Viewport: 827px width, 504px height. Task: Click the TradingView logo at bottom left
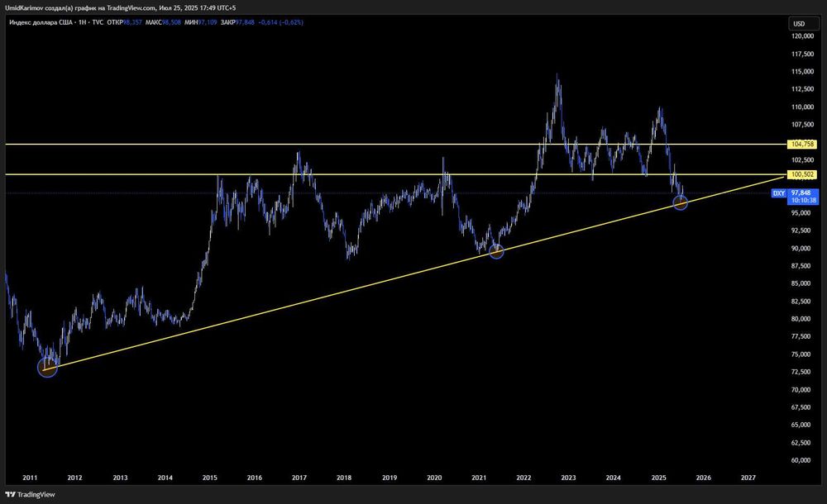(x=30, y=495)
